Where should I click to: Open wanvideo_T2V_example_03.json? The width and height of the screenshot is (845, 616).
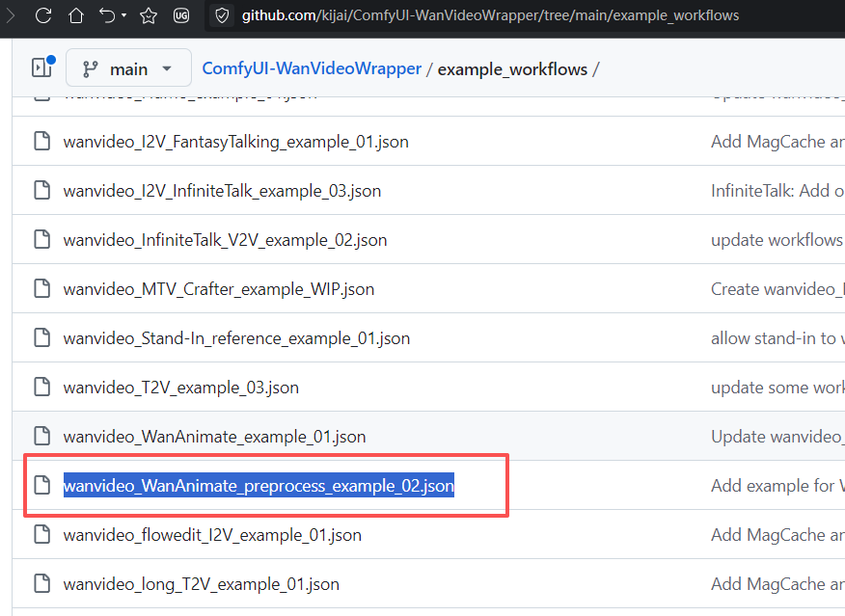[x=181, y=388]
